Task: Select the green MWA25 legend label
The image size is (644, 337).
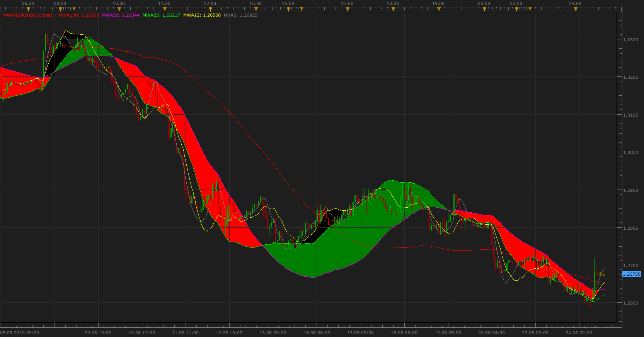Action: pyautogui.click(x=161, y=15)
